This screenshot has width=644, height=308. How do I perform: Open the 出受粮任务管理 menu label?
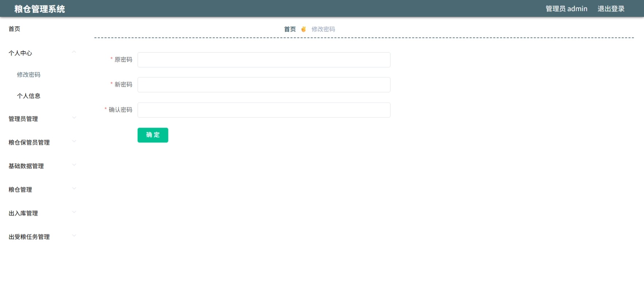coord(29,237)
